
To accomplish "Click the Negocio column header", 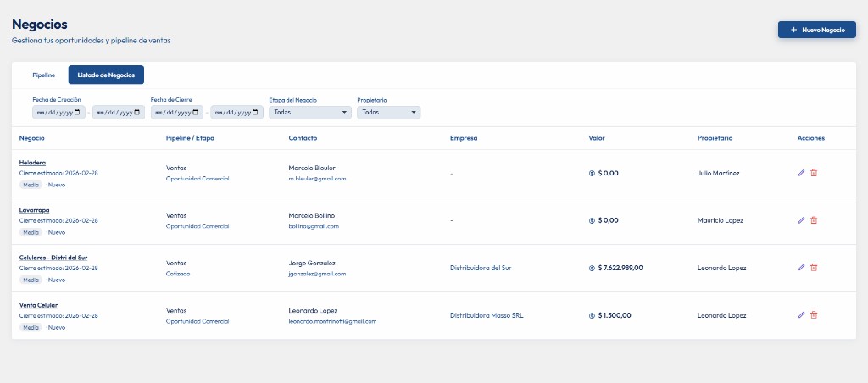I will 32,138.
